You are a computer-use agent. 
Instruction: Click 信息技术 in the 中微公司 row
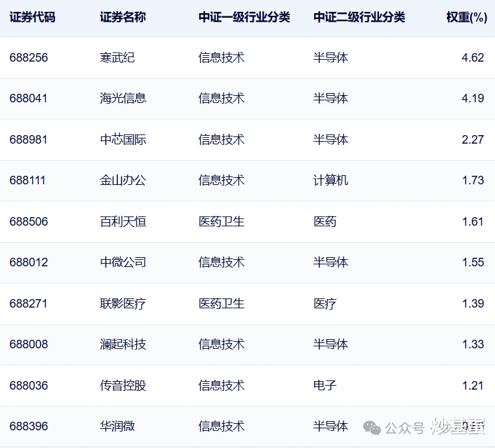point(222,262)
